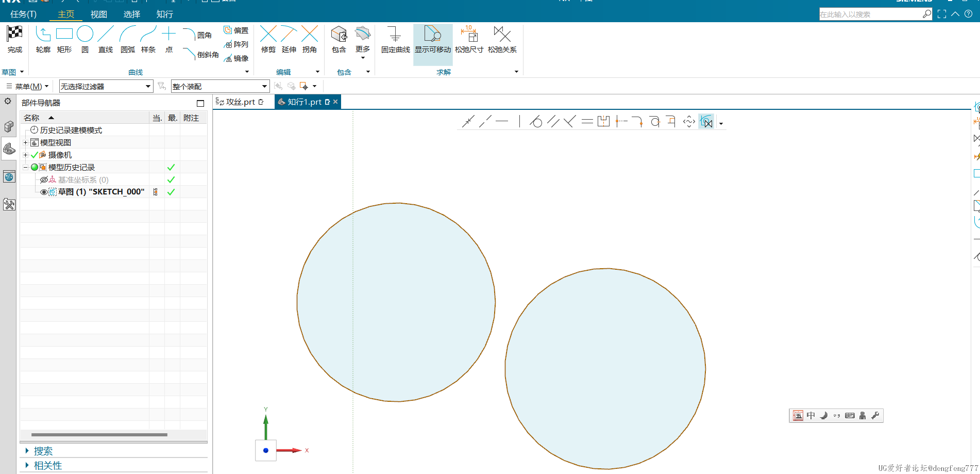Open the roles/tools sidebar icon
The height and width of the screenshot is (474, 980).
click(x=9, y=204)
